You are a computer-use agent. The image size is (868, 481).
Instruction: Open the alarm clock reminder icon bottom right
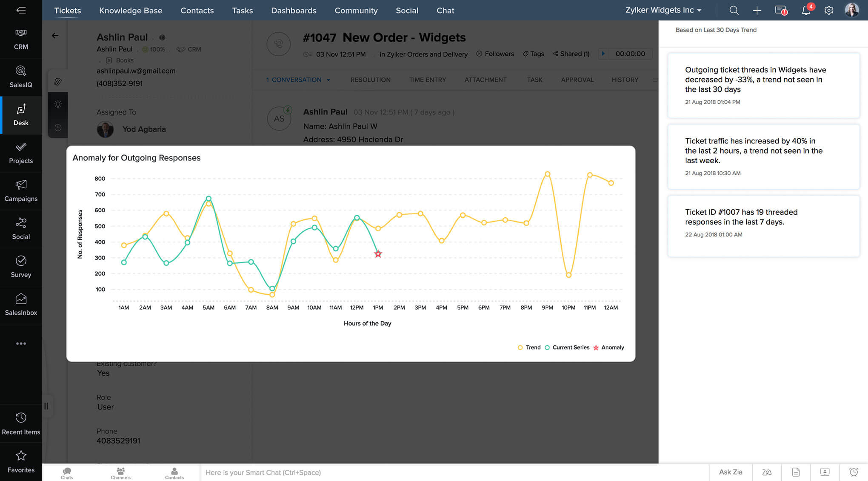pyautogui.click(x=853, y=472)
